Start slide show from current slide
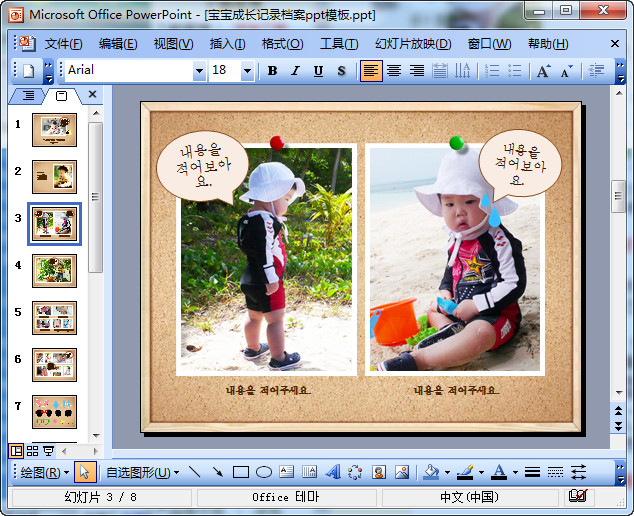Viewport: 634px width, 516px height. tap(49, 451)
